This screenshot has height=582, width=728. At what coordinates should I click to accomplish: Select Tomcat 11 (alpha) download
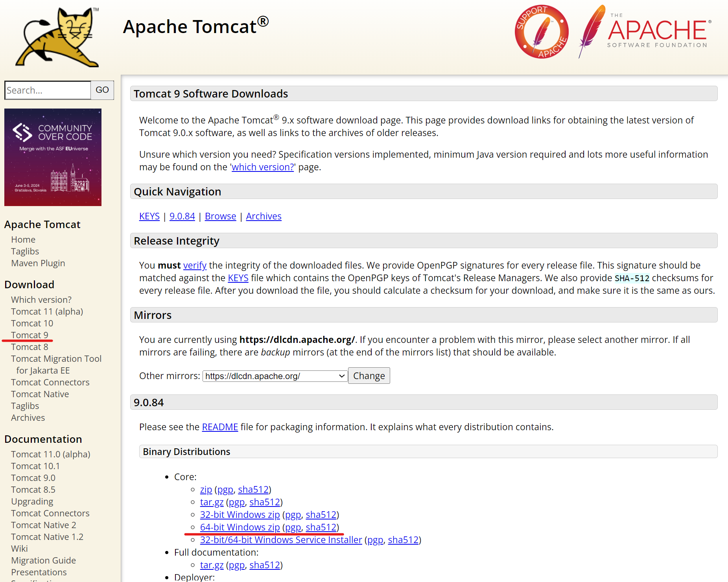coord(47,311)
